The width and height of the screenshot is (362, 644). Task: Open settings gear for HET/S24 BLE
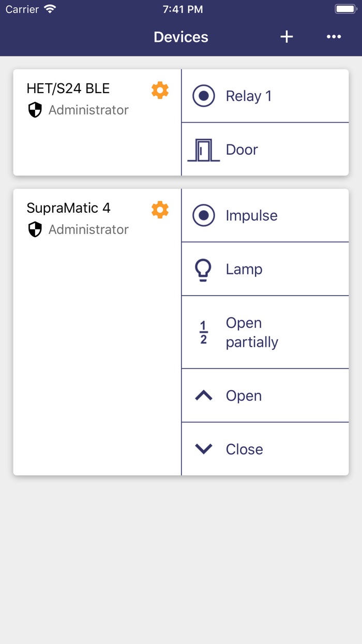[160, 90]
